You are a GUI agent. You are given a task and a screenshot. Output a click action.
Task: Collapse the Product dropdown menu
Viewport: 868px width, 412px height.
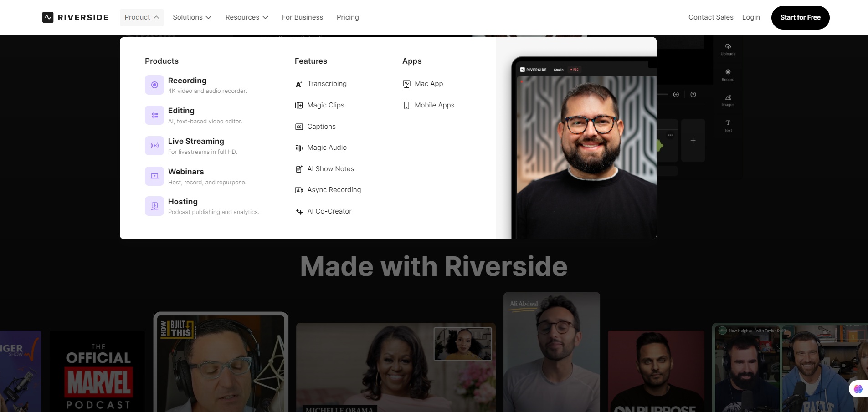tap(142, 17)
